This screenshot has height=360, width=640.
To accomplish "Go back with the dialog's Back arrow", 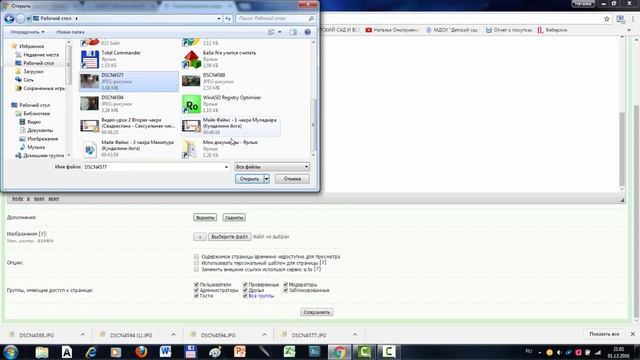I will pos(9,18).
